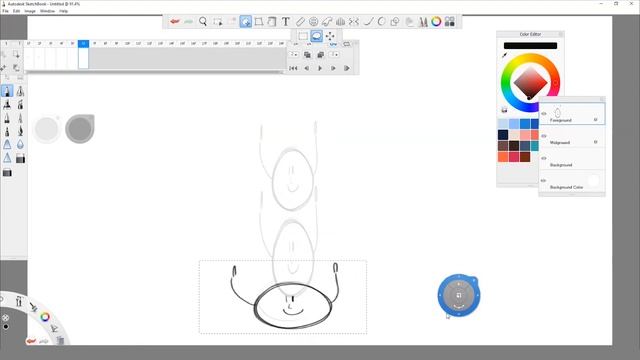640x360 pixels.
Task: Play the flipbook animation
Action: coord(320,68)
